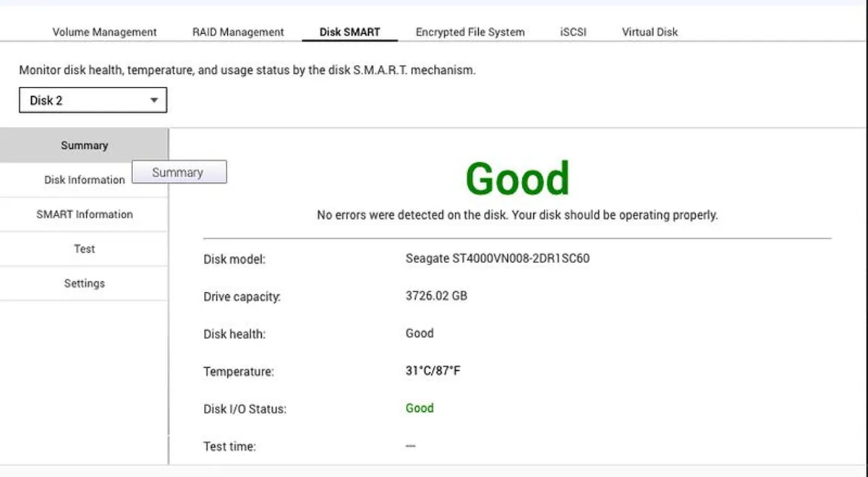Click the Disk I/O Status Good value
The width and height of the screenshot is (868, 477).
click(x=420, y=408)
